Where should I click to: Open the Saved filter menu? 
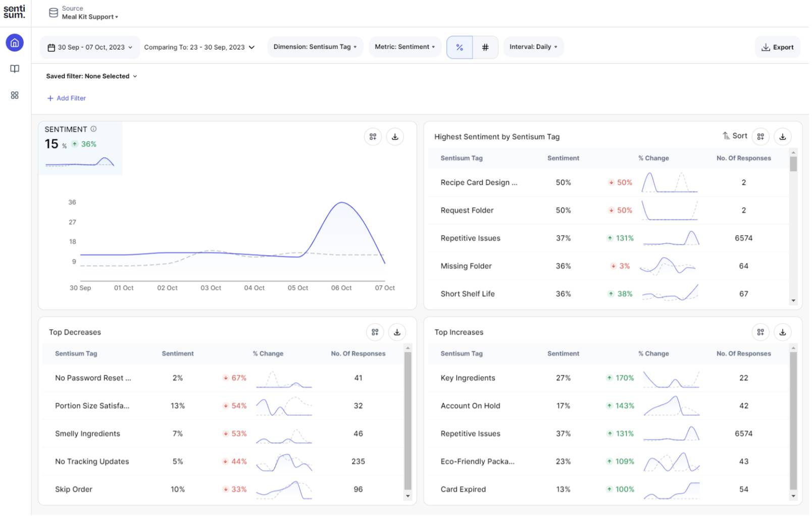pos(91,76)
